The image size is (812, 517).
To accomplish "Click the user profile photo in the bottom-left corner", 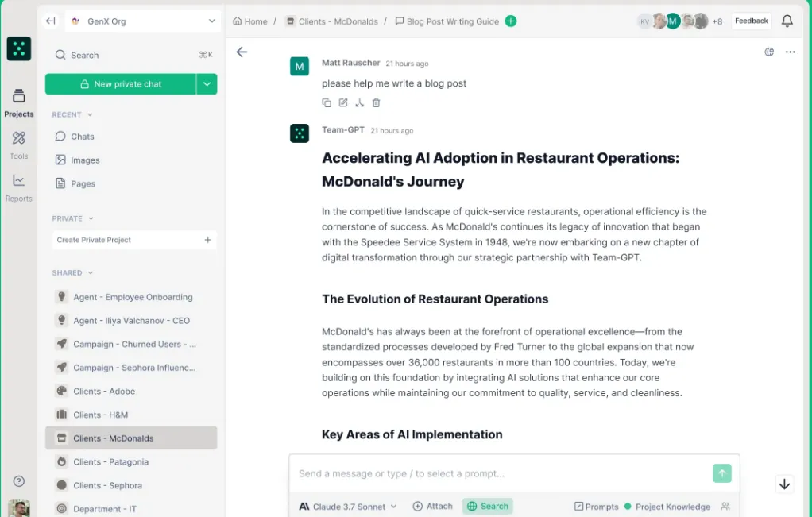I will coord(18,508).
